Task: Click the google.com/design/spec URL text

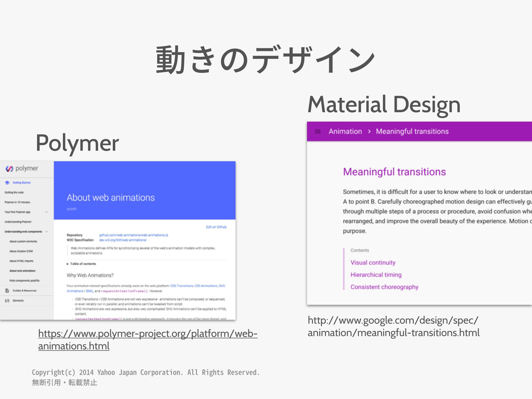Action: coord(393,326)
